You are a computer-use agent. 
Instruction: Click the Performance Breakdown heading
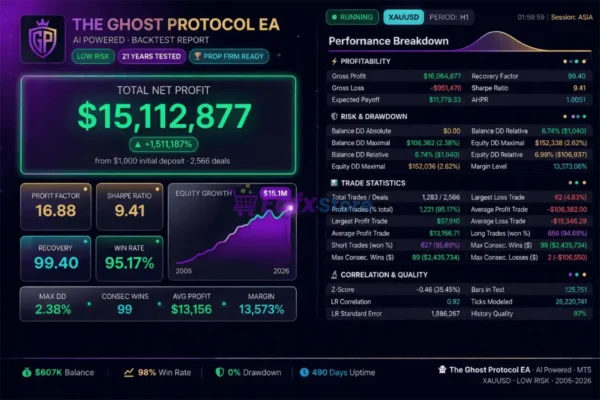[388, 41]
